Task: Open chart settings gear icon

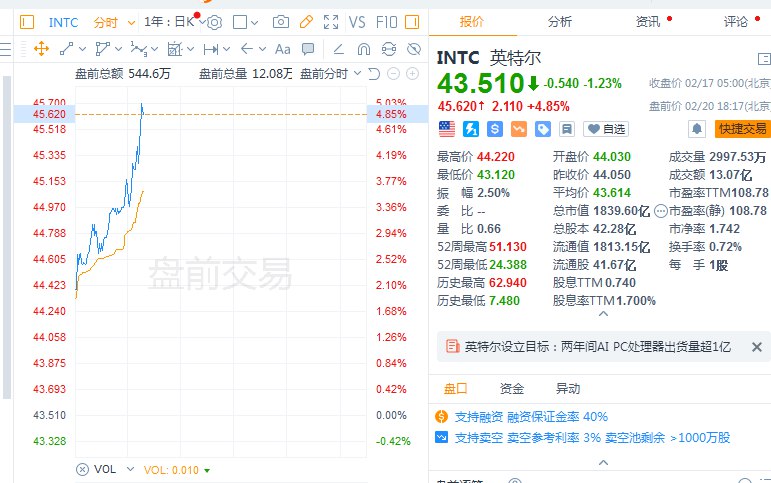Action: pyautogui.click(x=215, y=22)
